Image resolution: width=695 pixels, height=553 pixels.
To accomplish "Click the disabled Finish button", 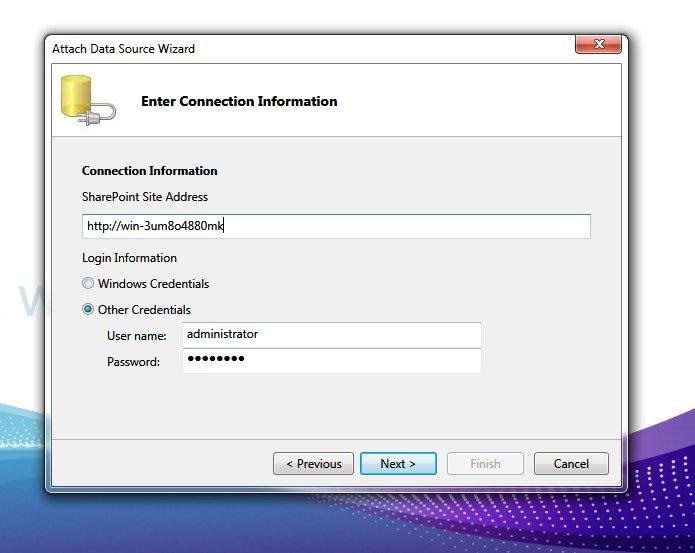I will [x=485, y=463].
